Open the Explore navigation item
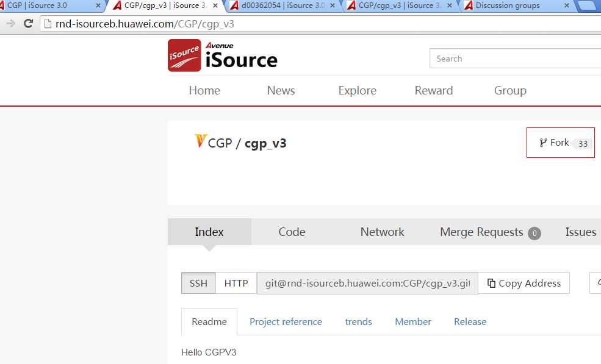601x364 pixels. 357,90
